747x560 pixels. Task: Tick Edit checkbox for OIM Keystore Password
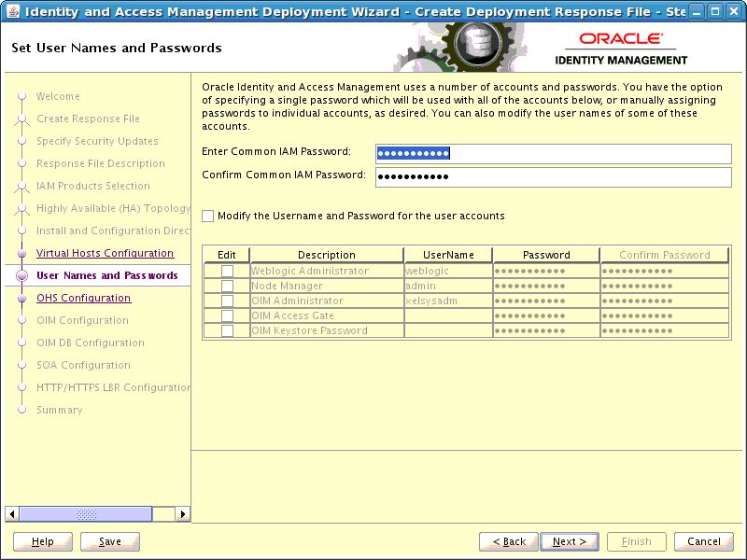[x=227, y=330]
